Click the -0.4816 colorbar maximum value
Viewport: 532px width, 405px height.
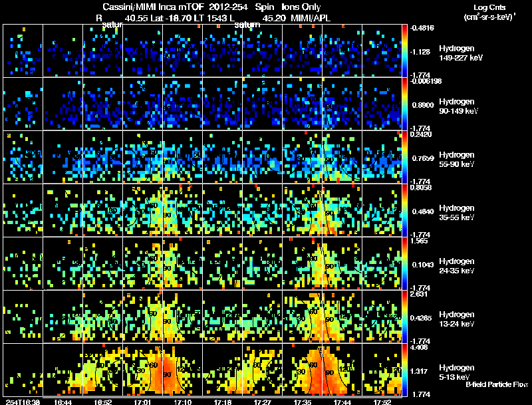click(422, 28)
